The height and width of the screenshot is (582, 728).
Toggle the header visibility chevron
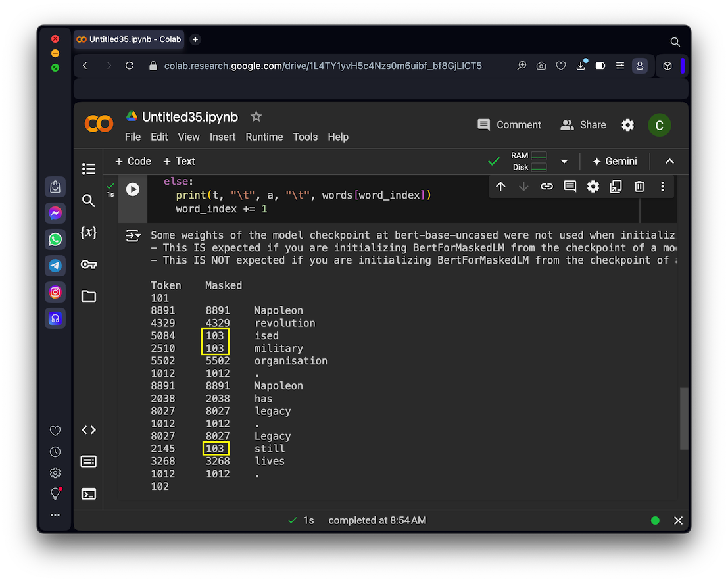point(669,161)
